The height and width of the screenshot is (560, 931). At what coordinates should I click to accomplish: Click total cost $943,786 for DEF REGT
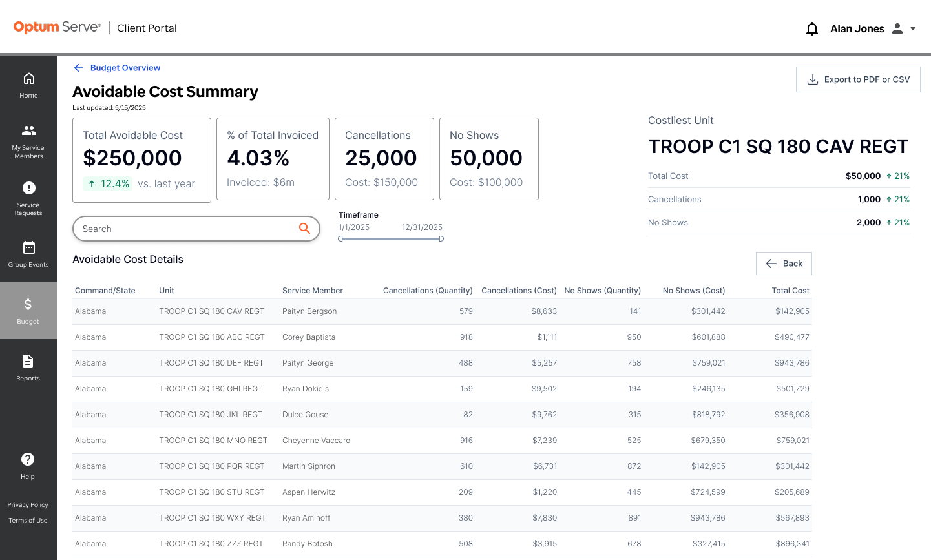click(792, 363)
